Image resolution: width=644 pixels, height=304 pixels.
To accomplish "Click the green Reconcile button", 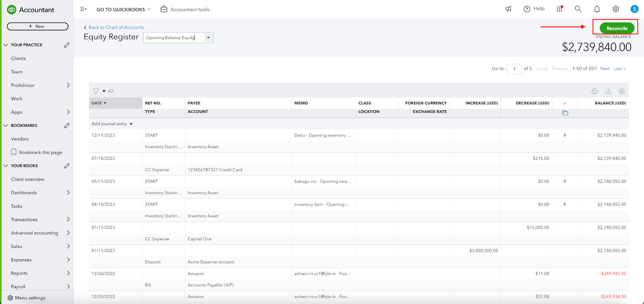I will click(617, 28).
